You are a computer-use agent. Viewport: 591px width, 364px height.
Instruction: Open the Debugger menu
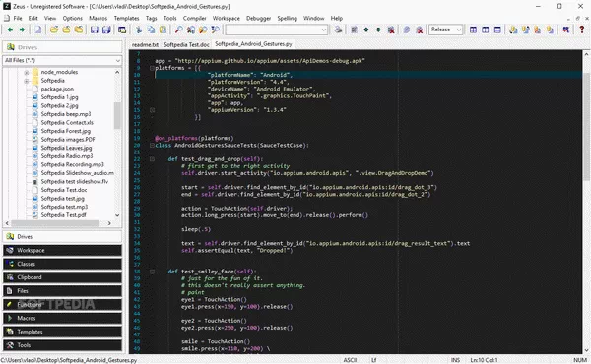pyautogui.click(x=258, y=18)
